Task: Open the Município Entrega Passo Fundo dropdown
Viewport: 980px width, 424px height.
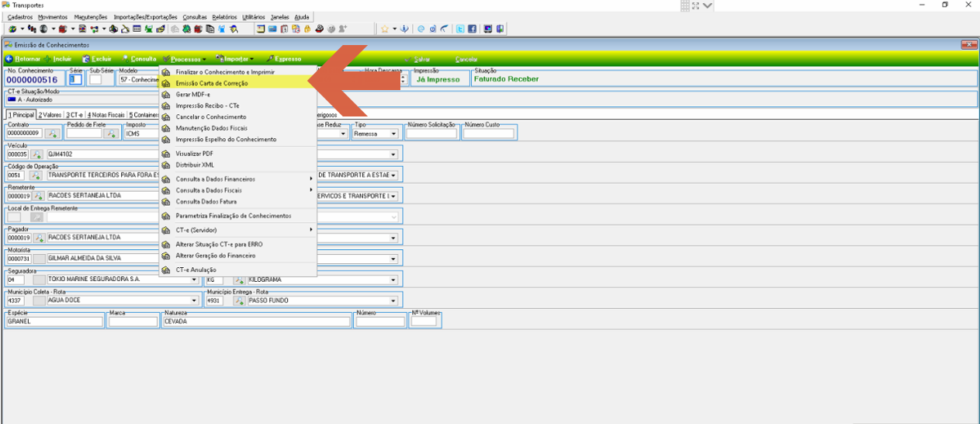Action: [394, 301]
